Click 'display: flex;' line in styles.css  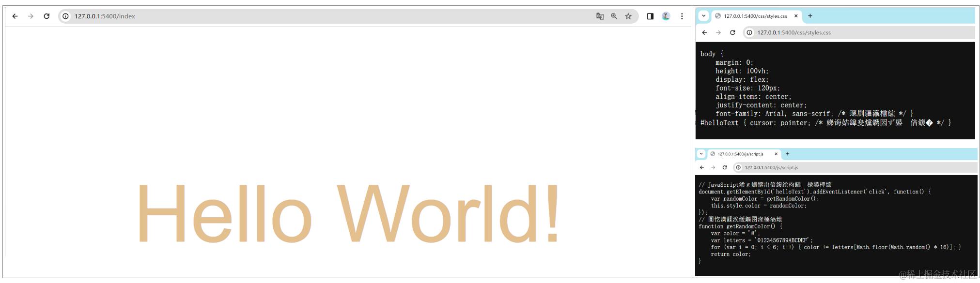click(x=742, y=80)
